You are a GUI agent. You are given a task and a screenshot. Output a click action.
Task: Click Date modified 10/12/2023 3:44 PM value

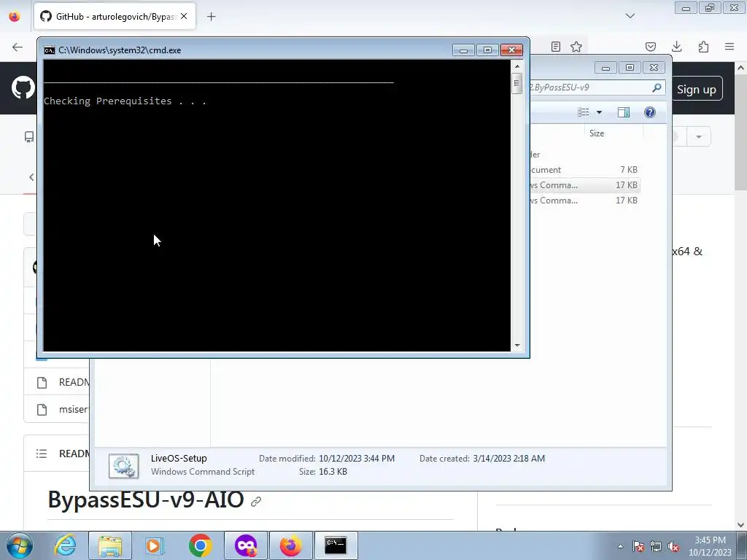[x=356, y=459]
